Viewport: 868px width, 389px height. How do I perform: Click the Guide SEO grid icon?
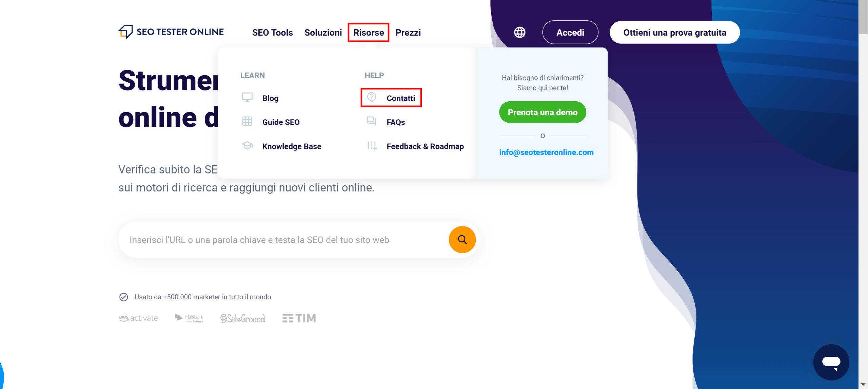[247, 121]
